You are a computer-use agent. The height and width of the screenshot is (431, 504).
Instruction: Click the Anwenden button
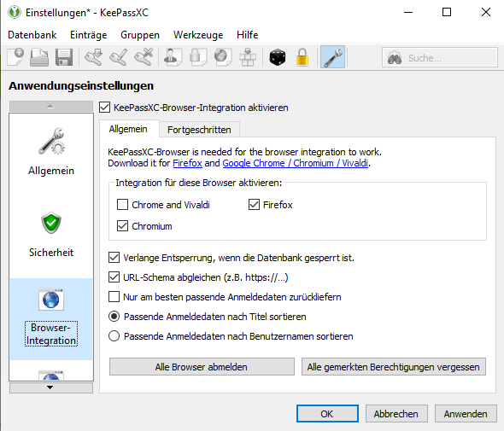pos(466,414)
